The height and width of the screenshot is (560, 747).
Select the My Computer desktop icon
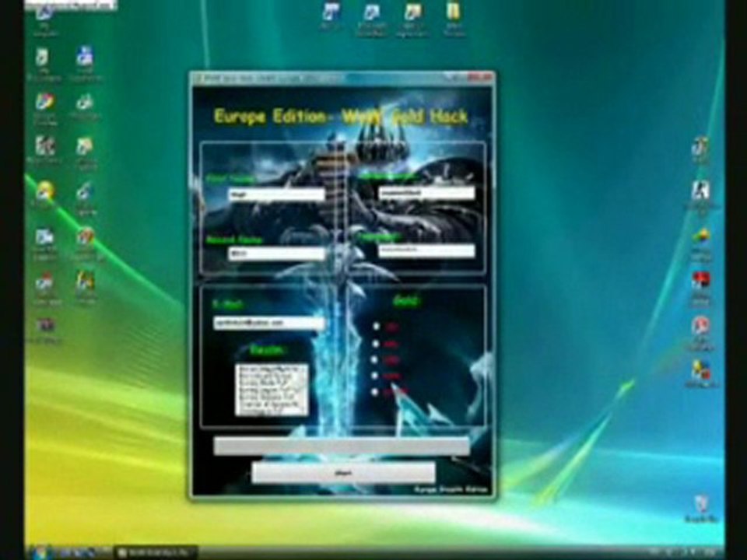coord(45,22)
